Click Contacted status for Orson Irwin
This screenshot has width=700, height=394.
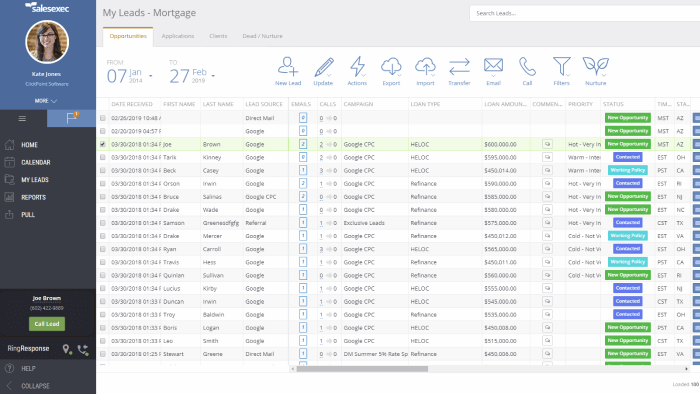[628, 183]
